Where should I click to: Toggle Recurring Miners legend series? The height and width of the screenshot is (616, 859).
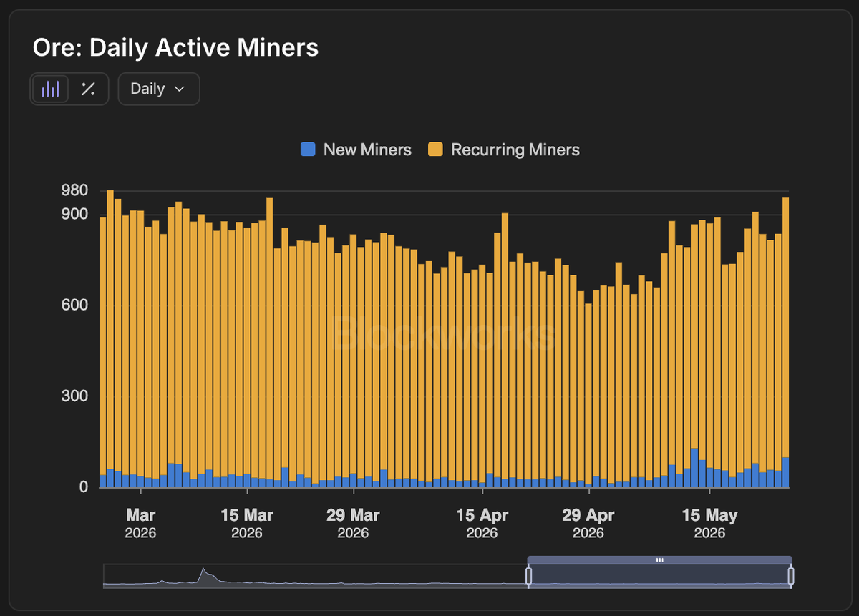point(504,150)
